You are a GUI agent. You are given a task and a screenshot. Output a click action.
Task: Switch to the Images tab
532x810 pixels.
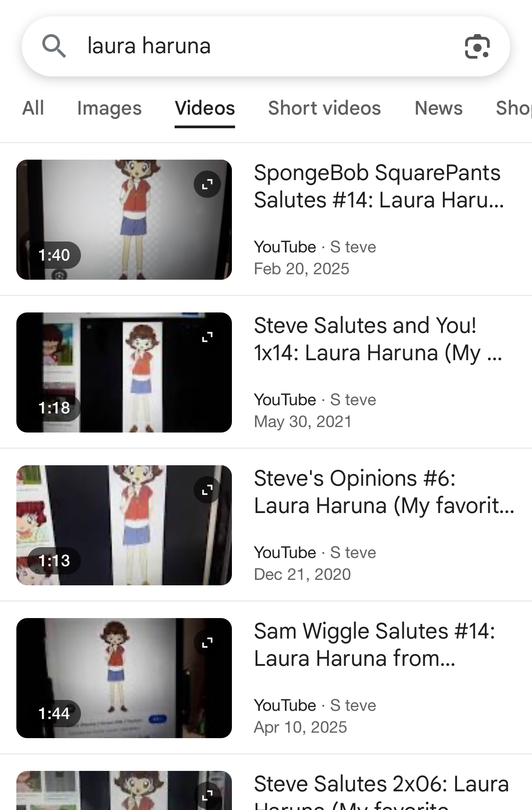click(110, 108)
